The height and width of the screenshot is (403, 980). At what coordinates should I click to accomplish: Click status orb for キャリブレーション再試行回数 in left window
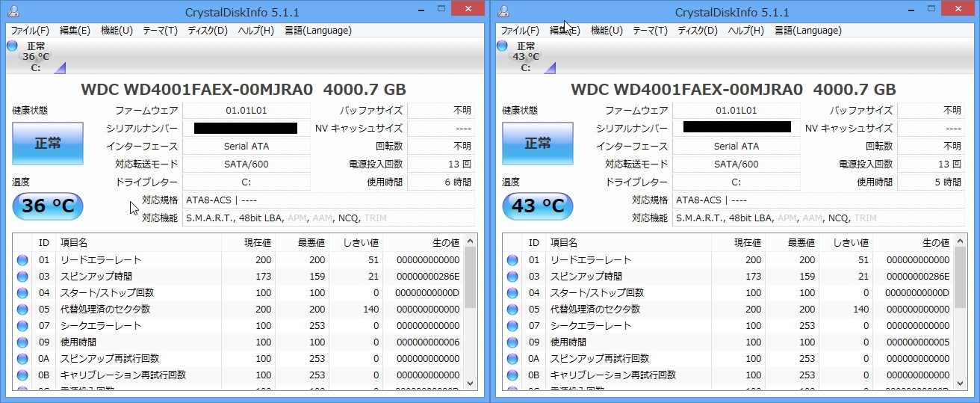point(22,375)
